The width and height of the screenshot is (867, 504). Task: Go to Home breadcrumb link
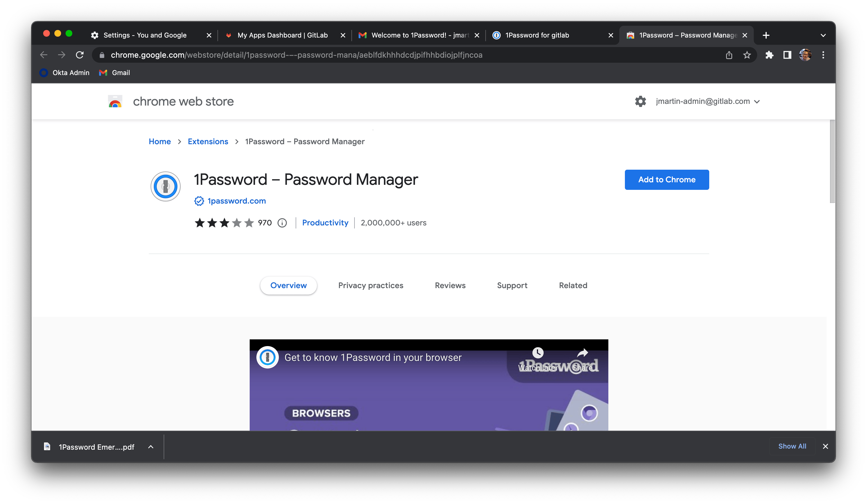pos(160,142)
